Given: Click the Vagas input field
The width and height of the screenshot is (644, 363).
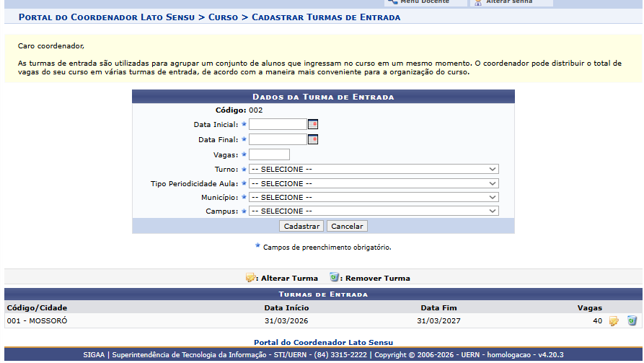Looking at the screenshot, I should pos(269,154).
